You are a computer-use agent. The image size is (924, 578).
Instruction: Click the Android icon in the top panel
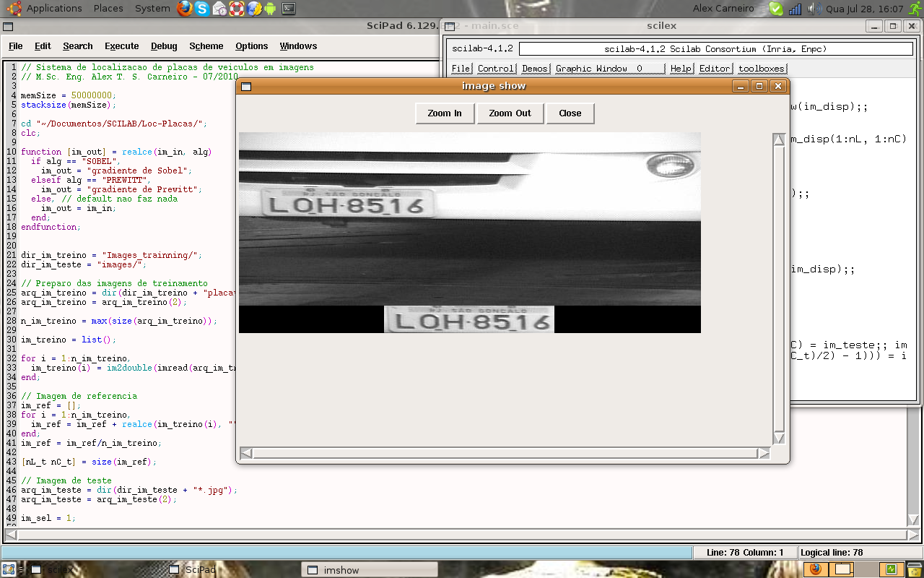(271, 9)
